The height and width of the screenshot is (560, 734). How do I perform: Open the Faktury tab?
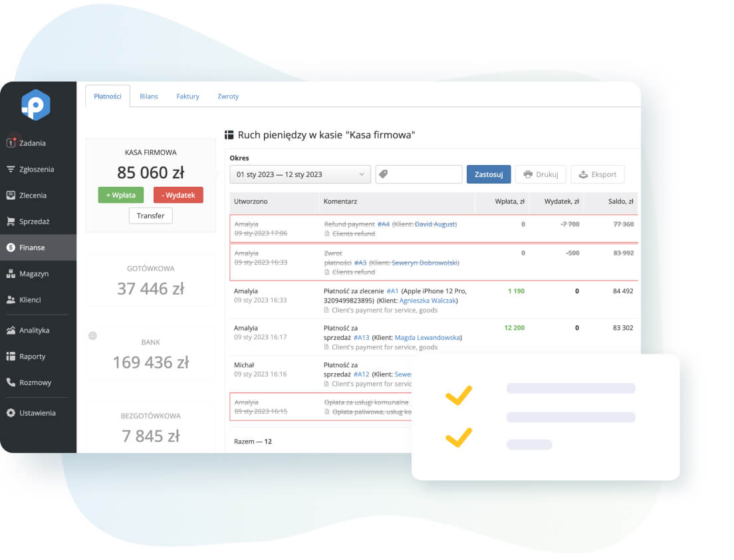coord(187,96)
